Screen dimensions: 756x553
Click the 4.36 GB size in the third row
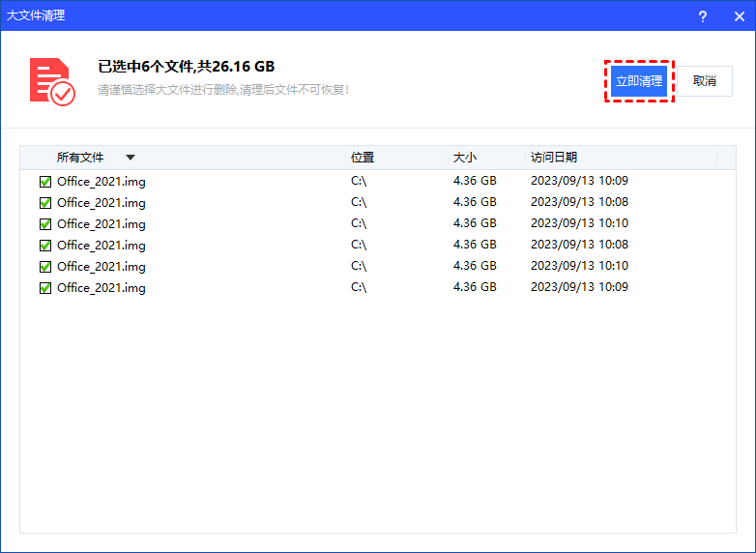pyautogui.click(x=475, y=224)
